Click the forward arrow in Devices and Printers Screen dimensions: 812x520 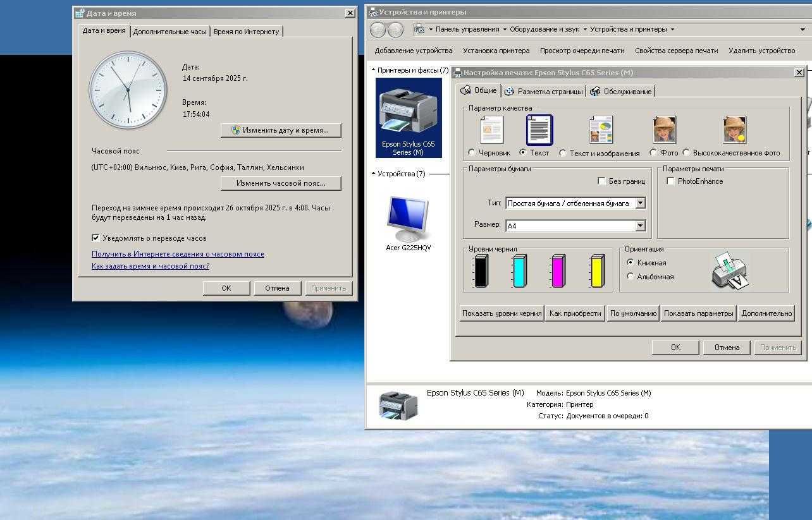[x=395, y=30]
